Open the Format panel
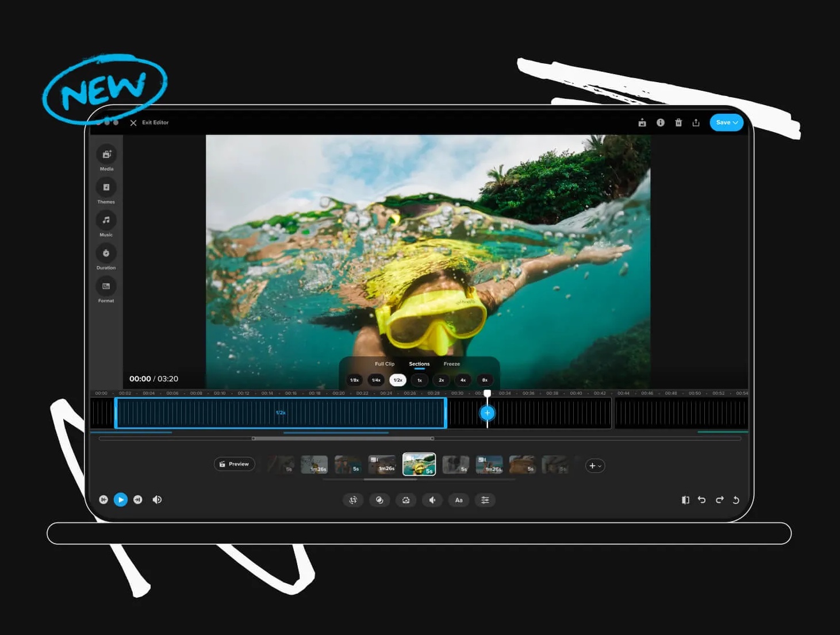Screen dimensions: 840x635 106,287
